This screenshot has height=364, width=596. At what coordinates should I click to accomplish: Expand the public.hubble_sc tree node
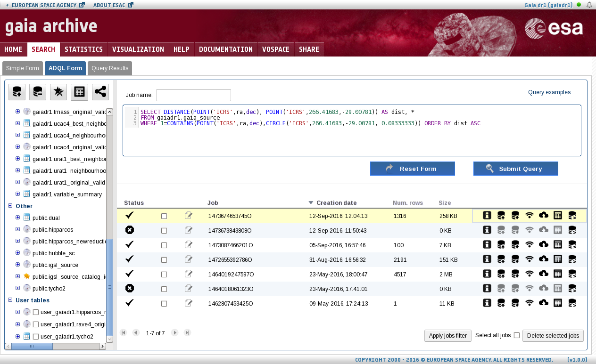point(17,253)
